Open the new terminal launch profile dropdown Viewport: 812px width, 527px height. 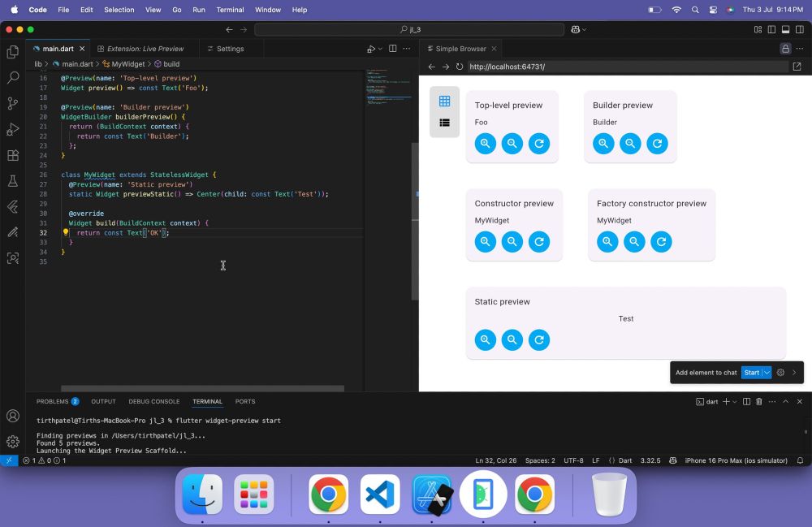pyautogui.click(x=734, y=402)
